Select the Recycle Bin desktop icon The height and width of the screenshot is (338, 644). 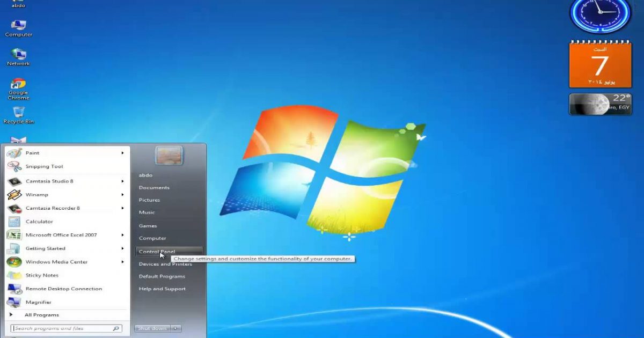19,115
